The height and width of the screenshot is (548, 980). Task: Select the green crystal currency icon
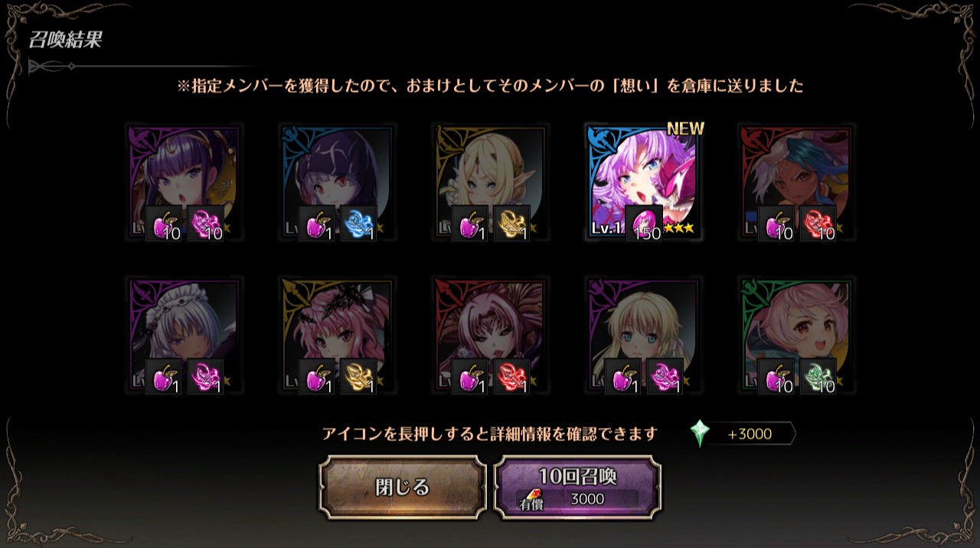click(x=699, y=434)
